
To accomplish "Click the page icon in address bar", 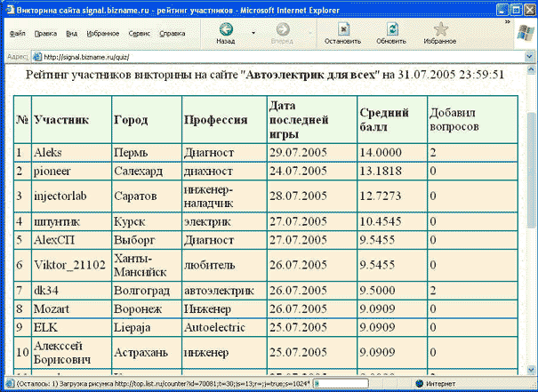I will coord(36,57).
